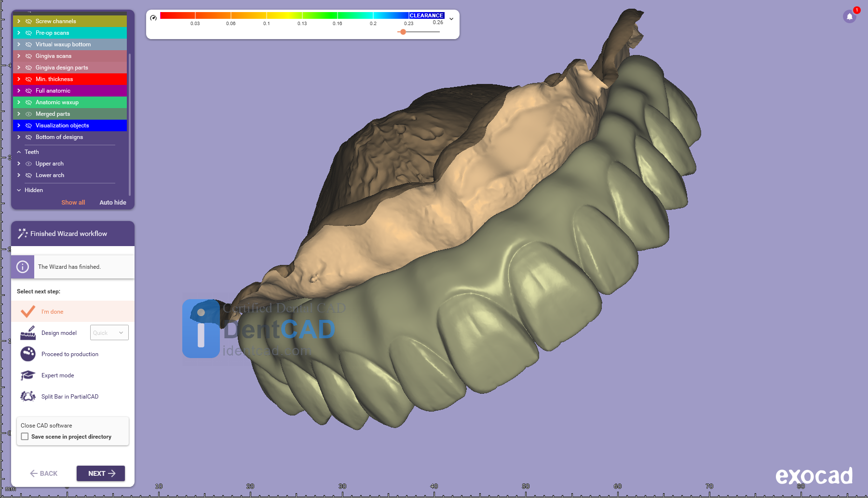Click the Expert mode graduation cap icon
Viewport: 868px width, 498px height.
28,375
